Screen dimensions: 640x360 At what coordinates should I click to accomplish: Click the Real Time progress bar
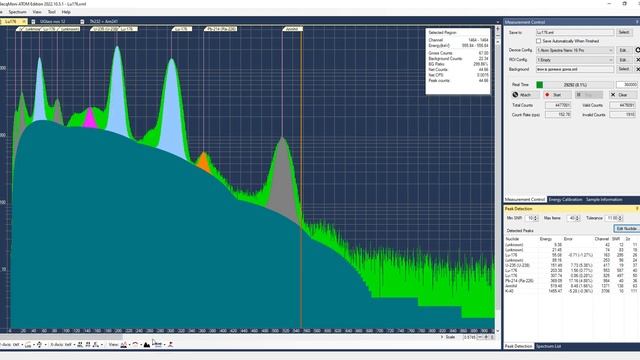point(574,84)
